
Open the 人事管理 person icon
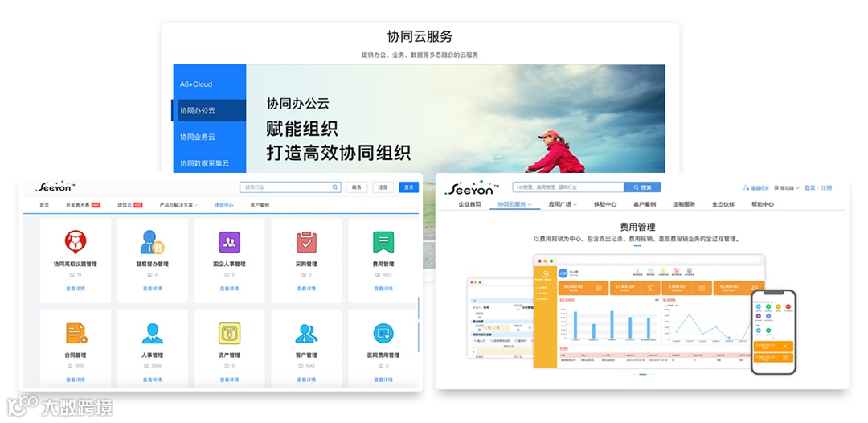point(152,333)
